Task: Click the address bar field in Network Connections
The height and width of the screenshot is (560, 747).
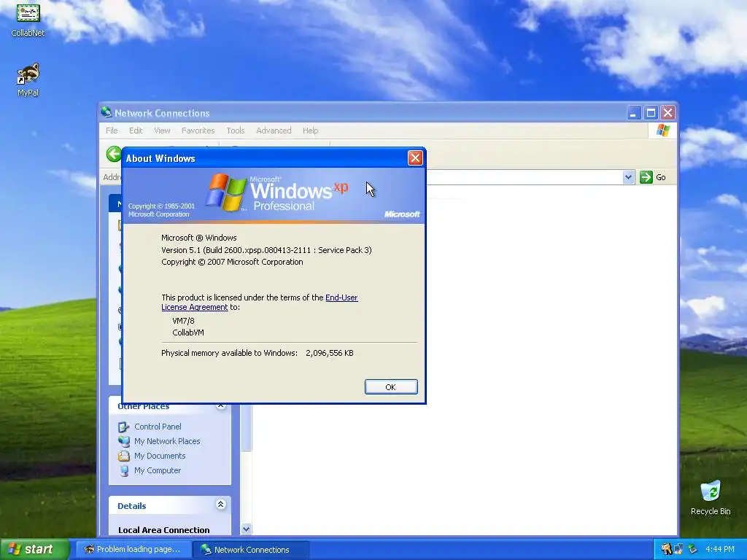Action: click(524, 177)
